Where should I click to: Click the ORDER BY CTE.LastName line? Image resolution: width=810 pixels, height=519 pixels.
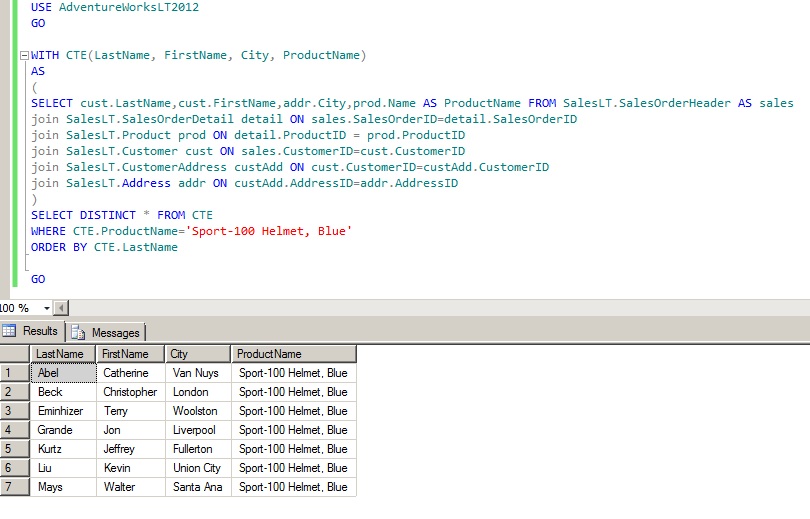[104, 247]
